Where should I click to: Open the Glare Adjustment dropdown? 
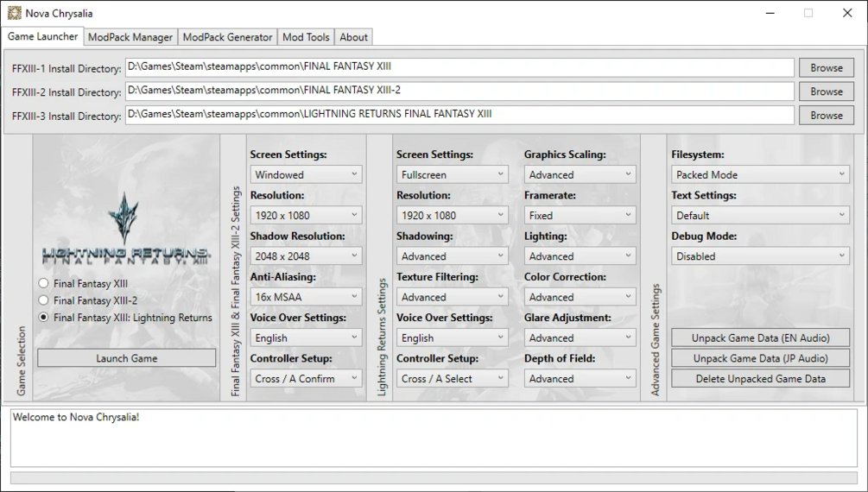[580, 337]
